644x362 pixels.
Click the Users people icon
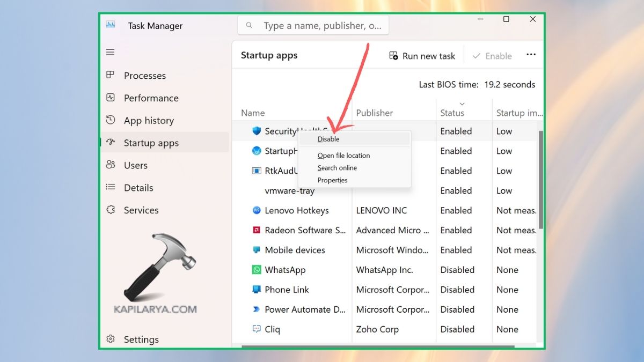click(x=111, y=165)
